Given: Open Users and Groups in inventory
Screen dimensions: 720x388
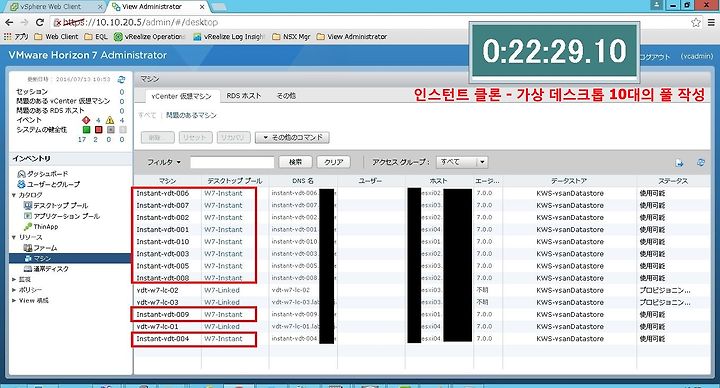Looking at the screenshot, I should click(x=48, y=184).
